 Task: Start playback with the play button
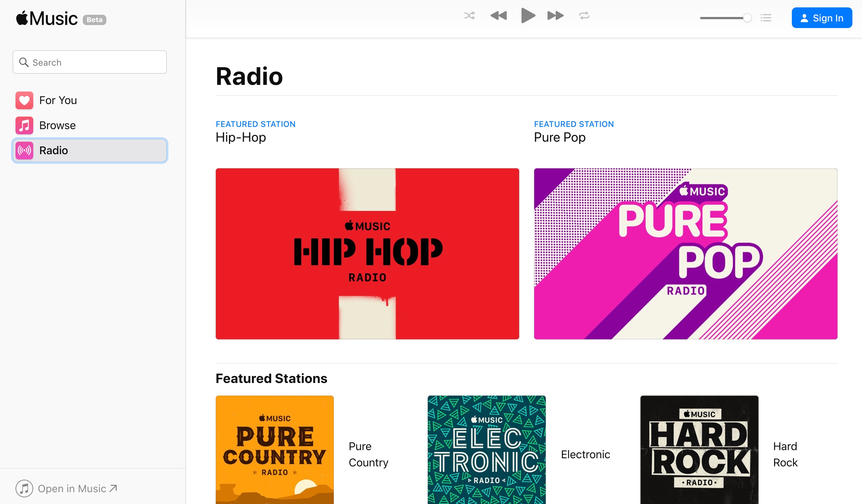coord(528,15)
